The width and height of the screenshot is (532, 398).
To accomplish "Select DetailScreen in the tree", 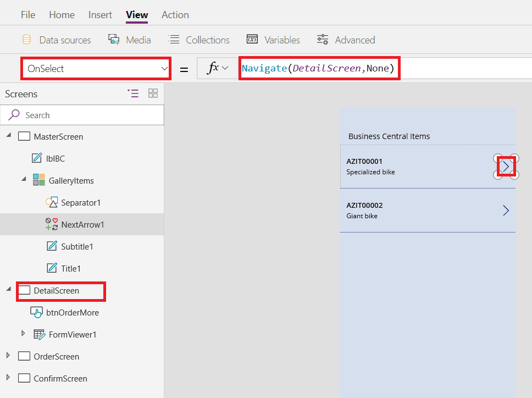I will 56,291.
